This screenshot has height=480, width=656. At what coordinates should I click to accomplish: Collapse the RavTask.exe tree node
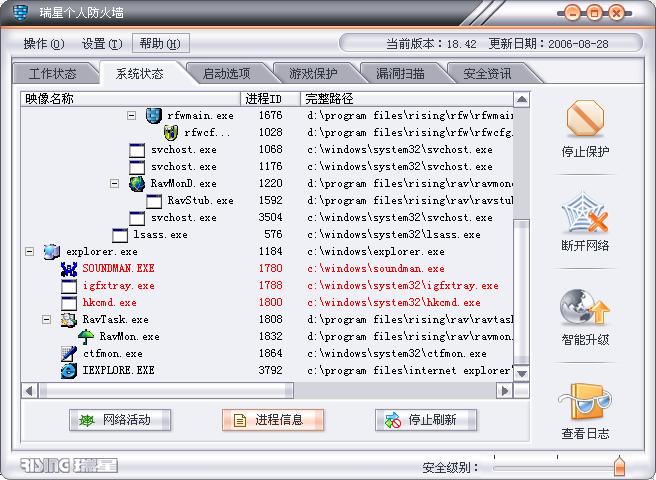[x=46, y=320]
